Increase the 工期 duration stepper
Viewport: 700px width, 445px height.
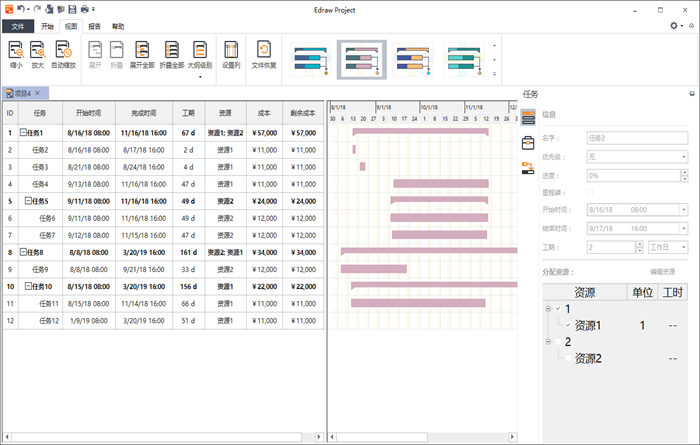(x=639, y=244)
